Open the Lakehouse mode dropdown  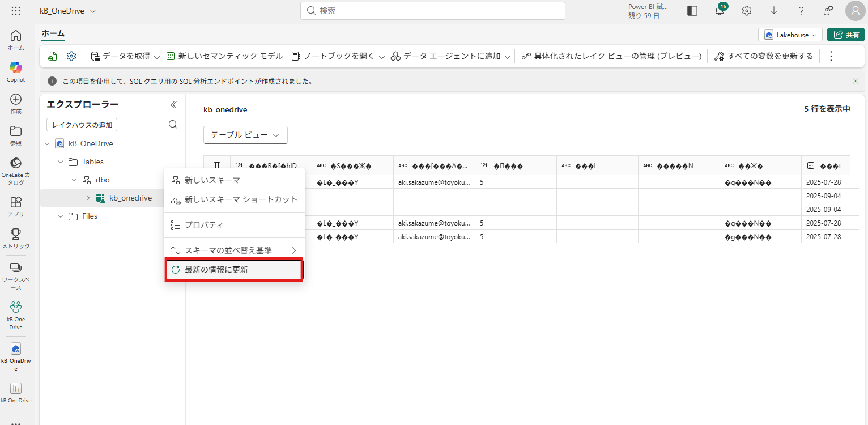tap(790, 35)
